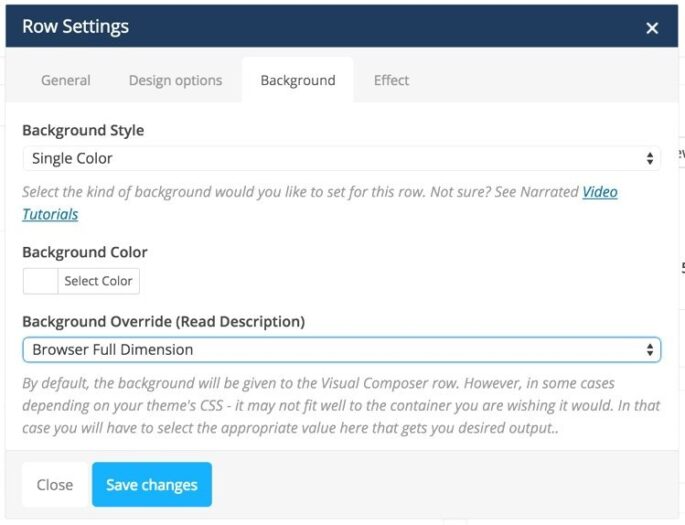Click the Background Override (Read Description) label
The image size is (685, 525).
[x=163, y=322]
